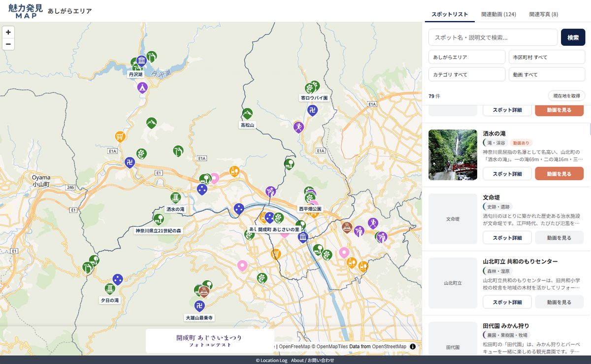Click the temple manji marker above 大雄山最乗寺 label
The height and width of the screenshot is (364, 591).
tap(199, 306)
